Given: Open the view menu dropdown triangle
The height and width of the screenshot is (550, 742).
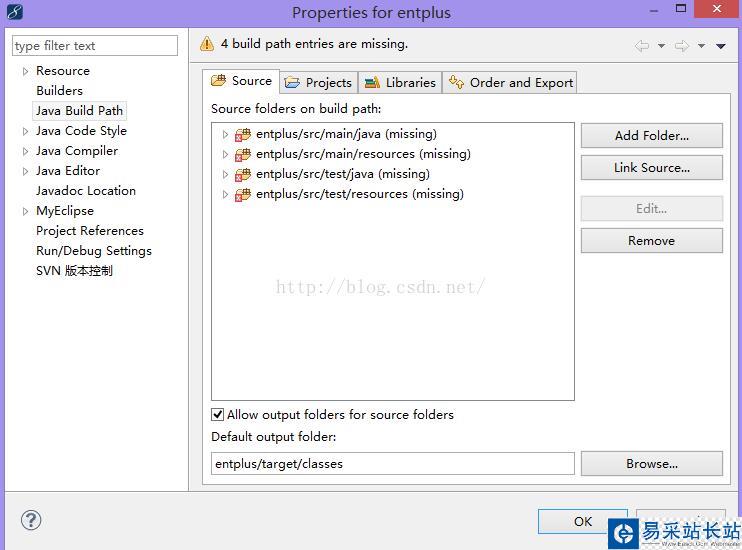Looking at the screenshot, I should pyautogui.click(x=721, y=46).
